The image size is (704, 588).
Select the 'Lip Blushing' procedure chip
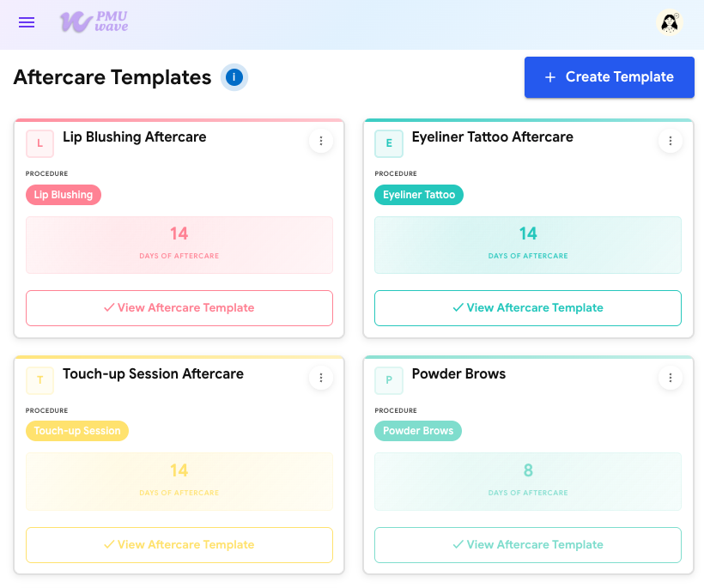coord(63,195)
